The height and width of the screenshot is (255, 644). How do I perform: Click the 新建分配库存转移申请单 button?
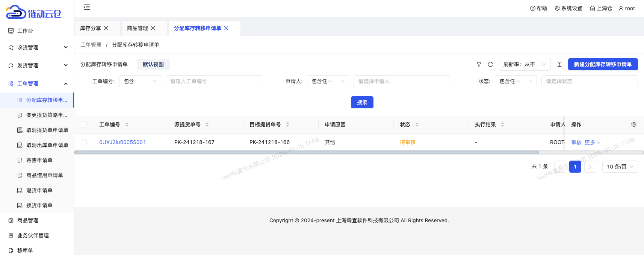pyautogui.click(x=603, y=64)
